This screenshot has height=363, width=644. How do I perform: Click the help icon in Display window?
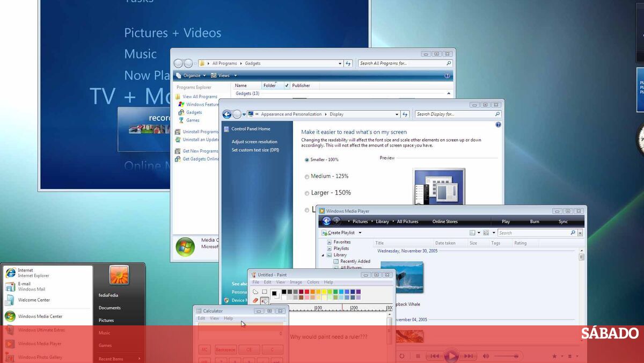tap(498, 125)
